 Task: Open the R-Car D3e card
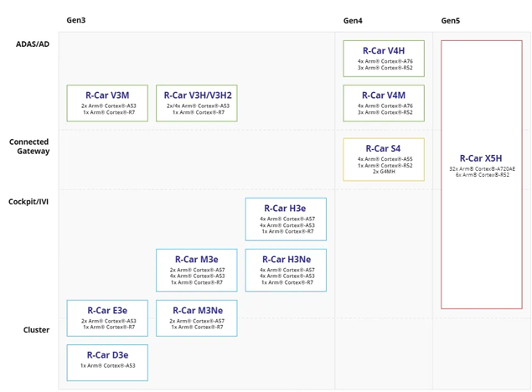107,363
